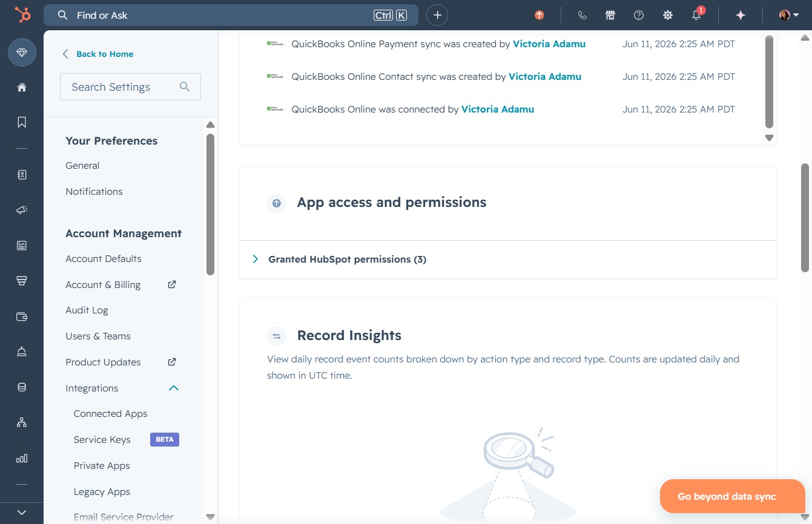Image resolution: width=812 pixels, height=524 pixels.
Task: Click the activity list scrollbar down arrow
Action: (x=769, y=138)
